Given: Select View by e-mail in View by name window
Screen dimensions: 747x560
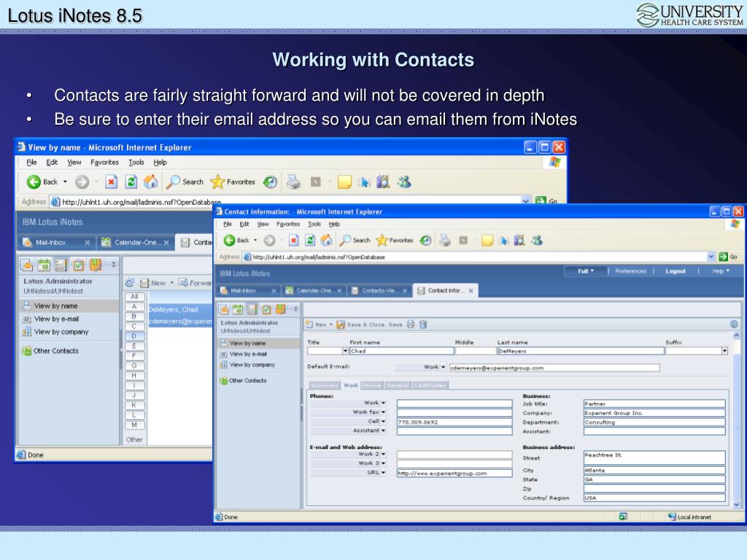Looking at the screenshot, I should click(x=56, y=319).
